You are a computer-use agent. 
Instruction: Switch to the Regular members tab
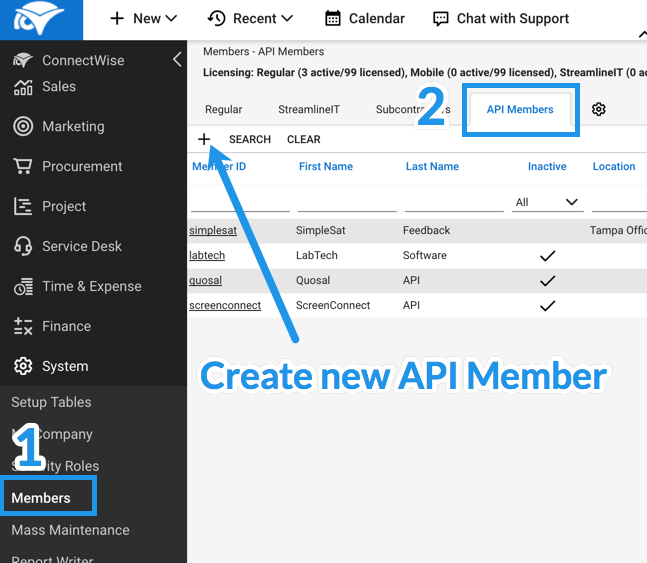223,110
